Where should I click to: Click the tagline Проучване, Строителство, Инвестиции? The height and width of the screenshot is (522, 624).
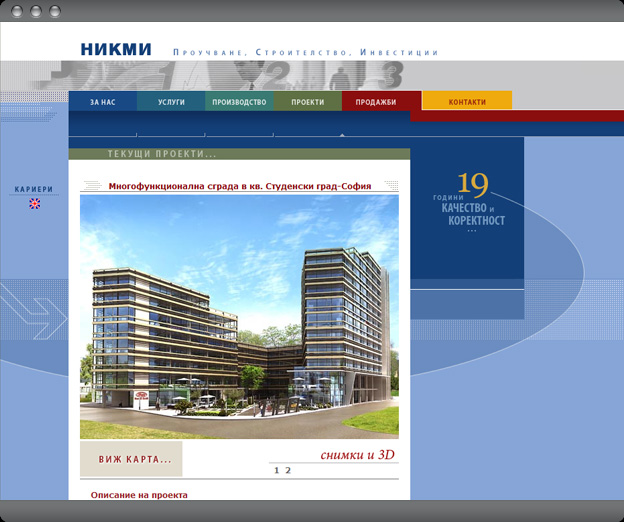(305, 53)
